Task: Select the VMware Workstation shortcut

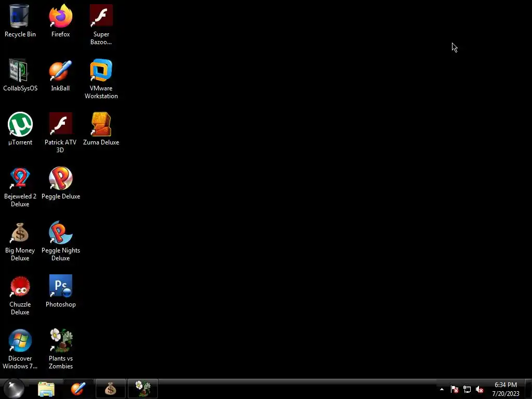Action: click(101, 79)
